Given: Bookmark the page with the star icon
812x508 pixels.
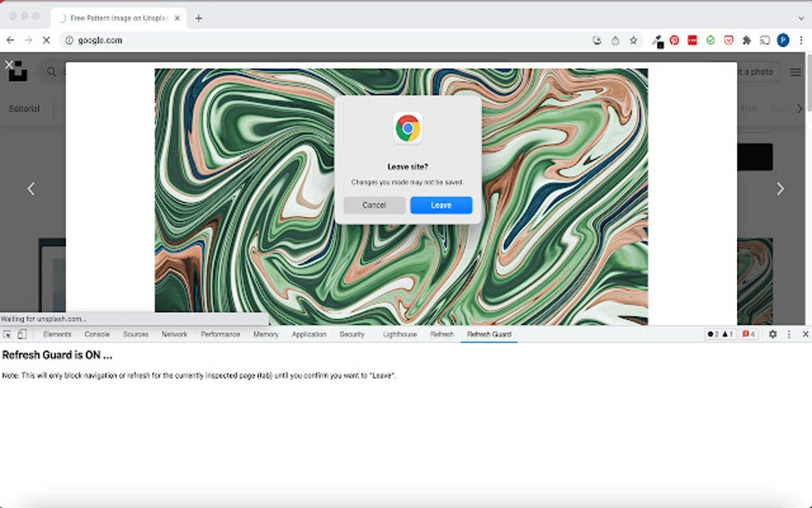Looking at the screenshot, I should pos(633,40).
